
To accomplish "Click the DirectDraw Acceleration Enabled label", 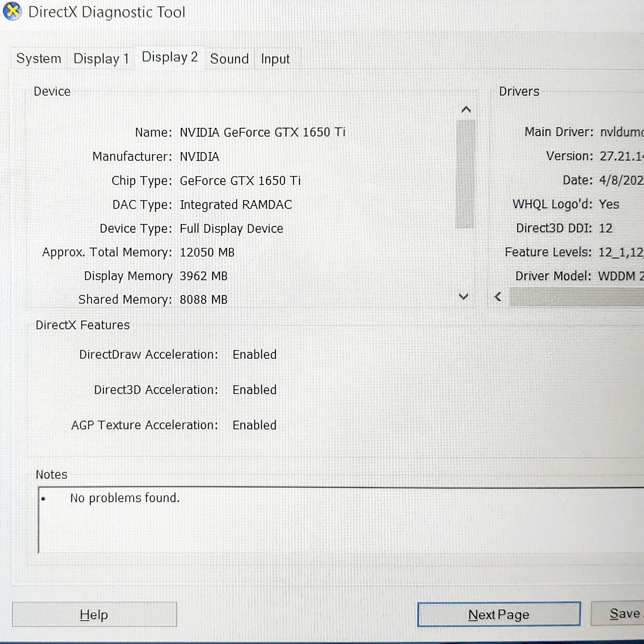I will click(x=254, y=354).
